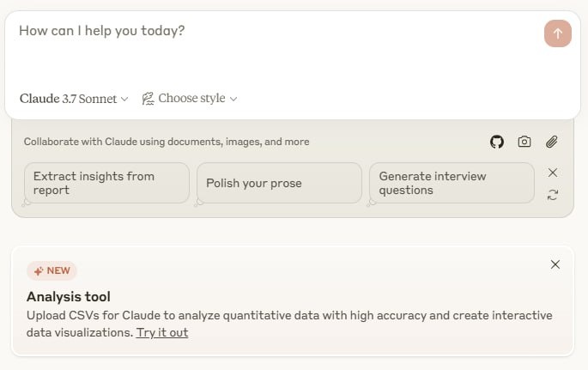Follow the "Try it out" link
The width and height of the screenshot is (588, 370).
tap(162, 332)
